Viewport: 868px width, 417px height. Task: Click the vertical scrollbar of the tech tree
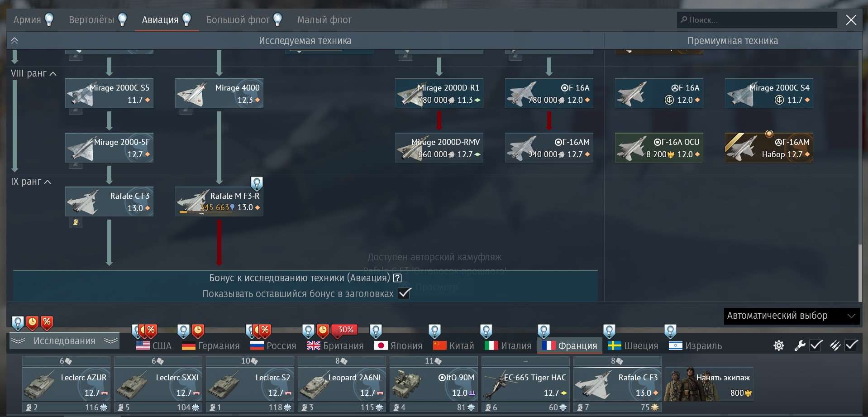pos(860,273)
